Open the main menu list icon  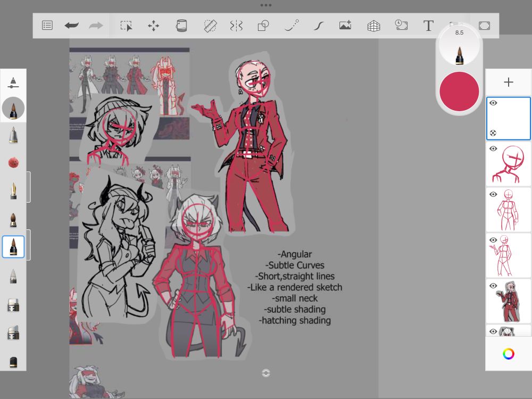(47, 26)
